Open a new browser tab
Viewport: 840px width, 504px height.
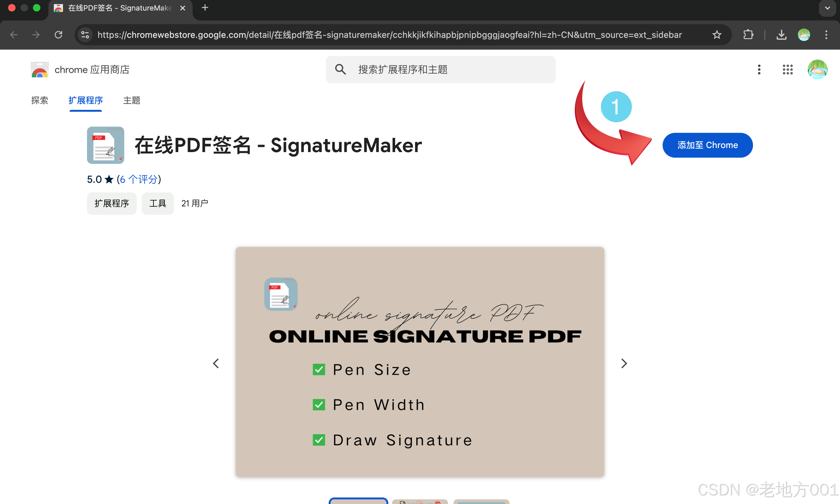(205, 7)
